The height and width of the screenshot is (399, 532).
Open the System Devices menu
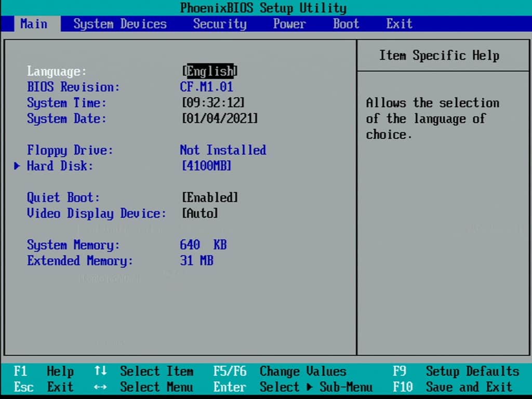click(x=120, y=24)
